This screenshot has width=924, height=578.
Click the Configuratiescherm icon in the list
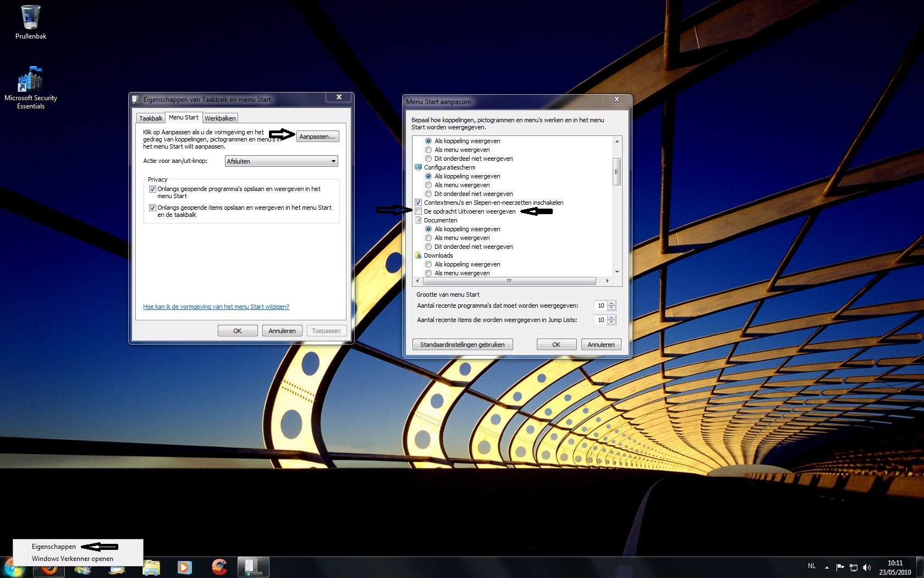click(418, 167)
